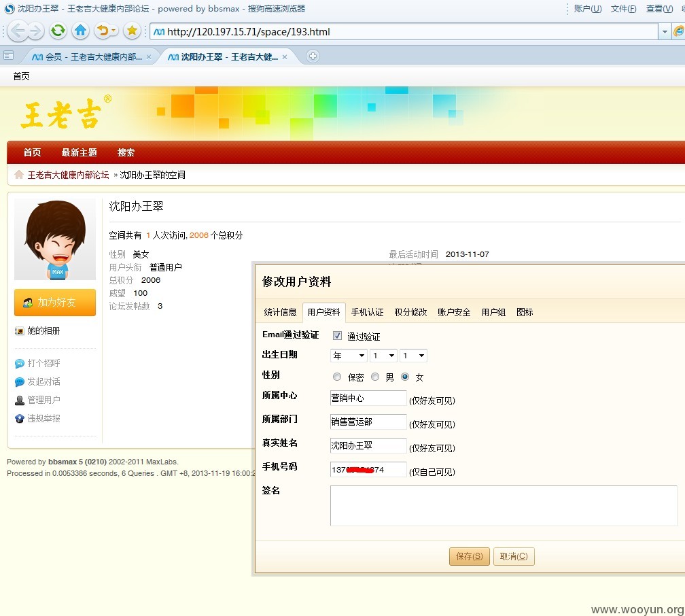Switch to the 用户组 tab
This screenshot has width=685, height=616.
(493, 312)
